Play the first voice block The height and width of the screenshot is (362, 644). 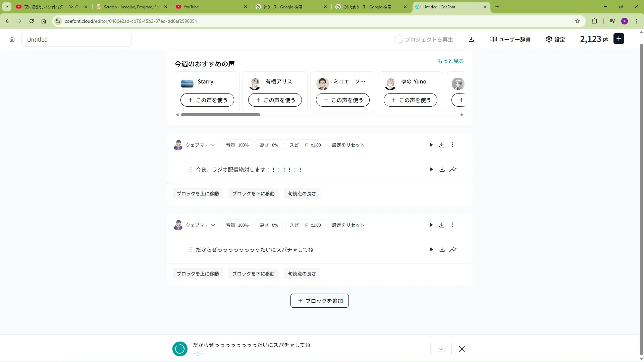431,145
